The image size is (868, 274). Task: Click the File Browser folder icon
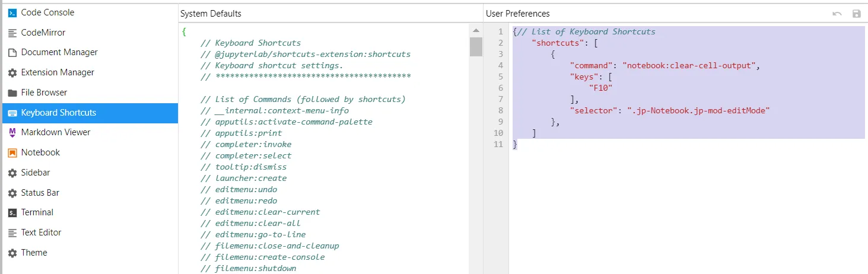pos(12,93)
